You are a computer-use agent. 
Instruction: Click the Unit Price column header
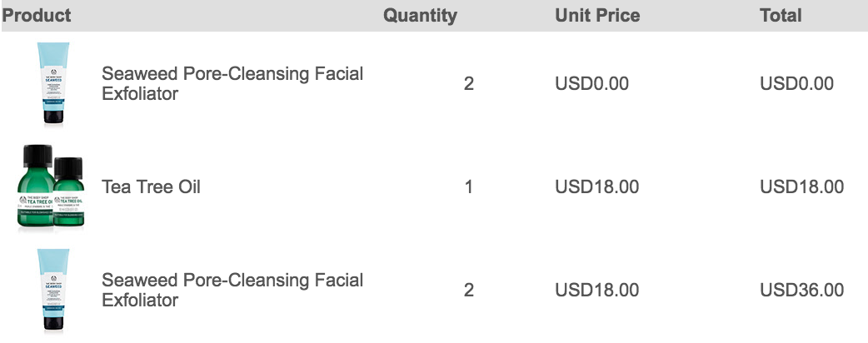click(597, 15)
